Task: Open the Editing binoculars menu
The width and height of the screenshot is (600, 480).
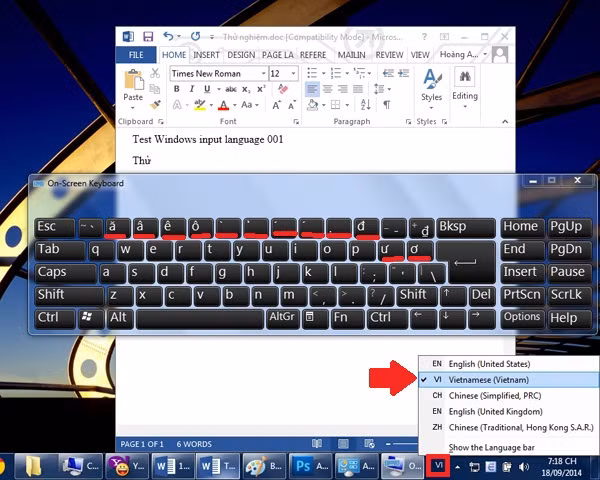Action: pyautogui.click(x=465, y=88)
